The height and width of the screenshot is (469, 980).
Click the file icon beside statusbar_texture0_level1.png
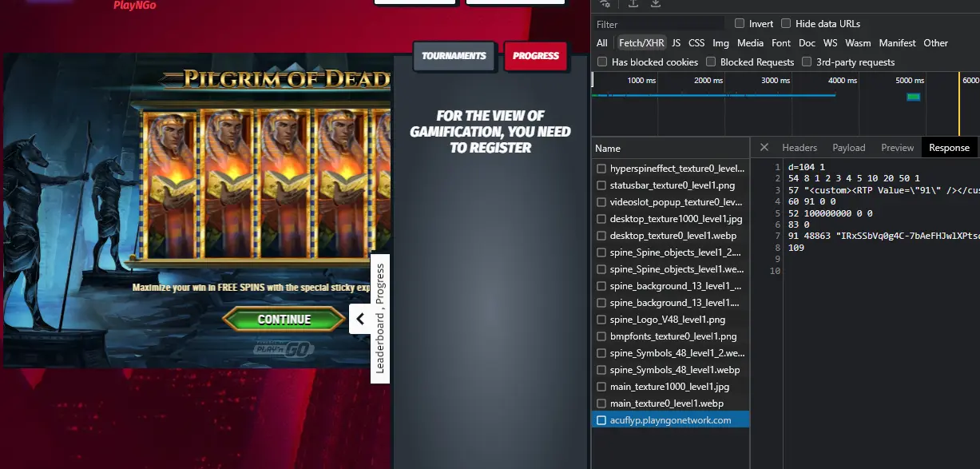pyautogui.click(x=601, y=185)
